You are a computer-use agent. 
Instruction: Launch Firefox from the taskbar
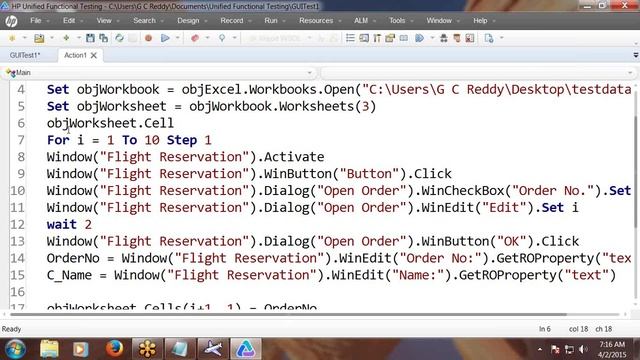(114, 349)
